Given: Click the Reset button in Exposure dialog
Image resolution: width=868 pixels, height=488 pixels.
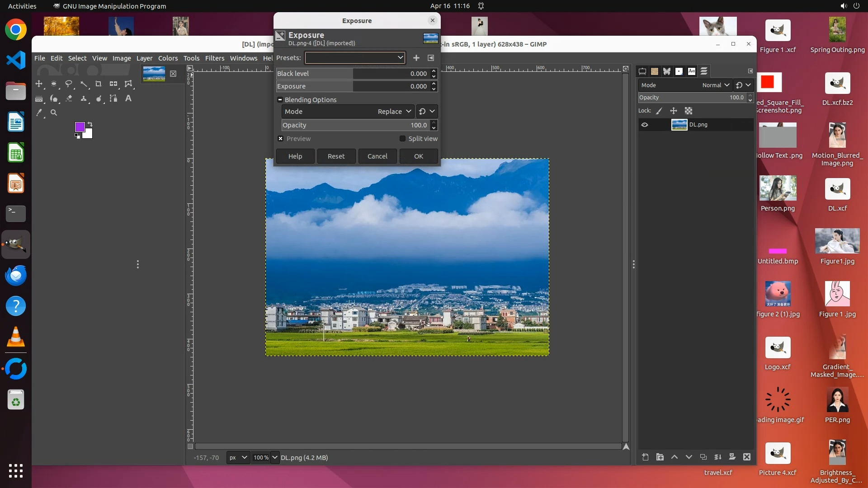Looking at the screenshot, I should tap(336, 156).
